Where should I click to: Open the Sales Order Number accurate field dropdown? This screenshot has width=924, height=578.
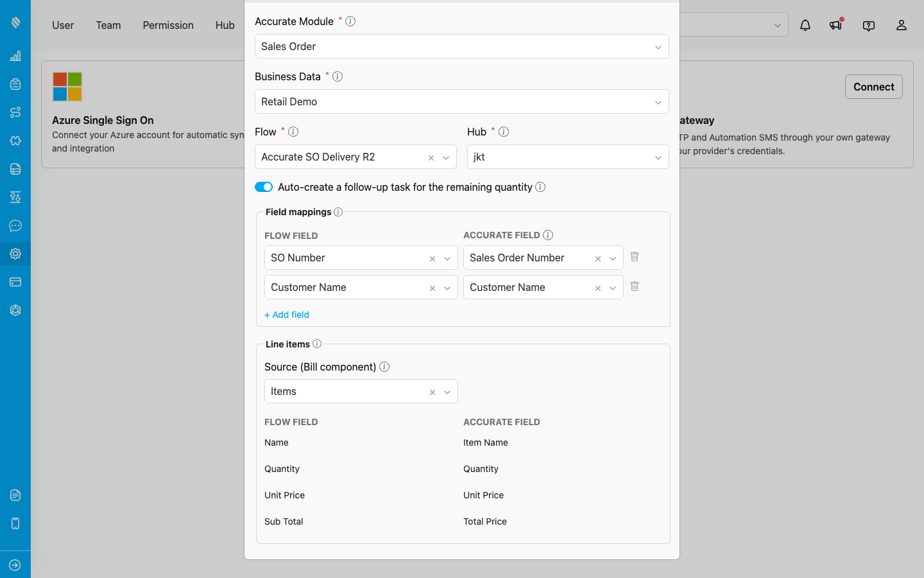point(543,258)
